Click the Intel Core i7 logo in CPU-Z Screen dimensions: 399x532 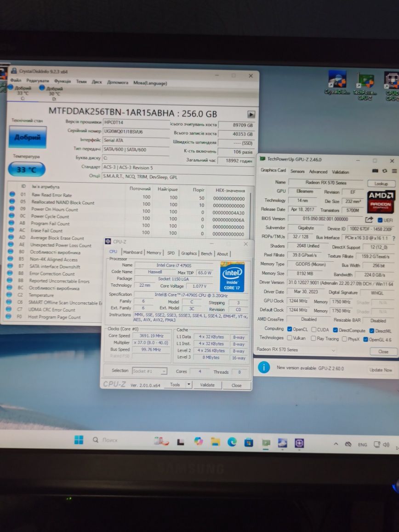pos(232,277)
